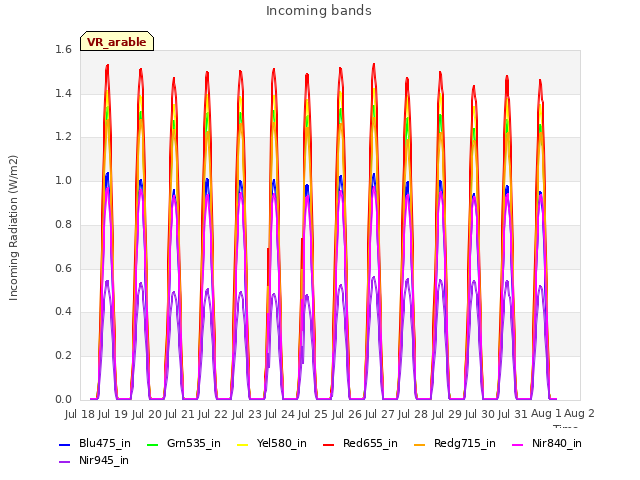Click the 1.0 y-axis tick label
Screen dimensions: 640x480
pos(63,181)
